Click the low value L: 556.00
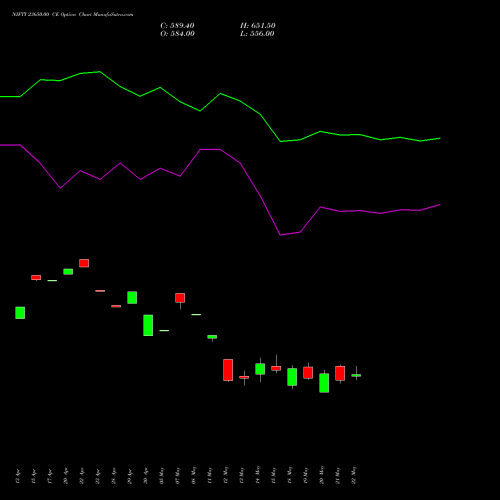The image size is (500, 500). pyautogui.click(x=257, y=34)
